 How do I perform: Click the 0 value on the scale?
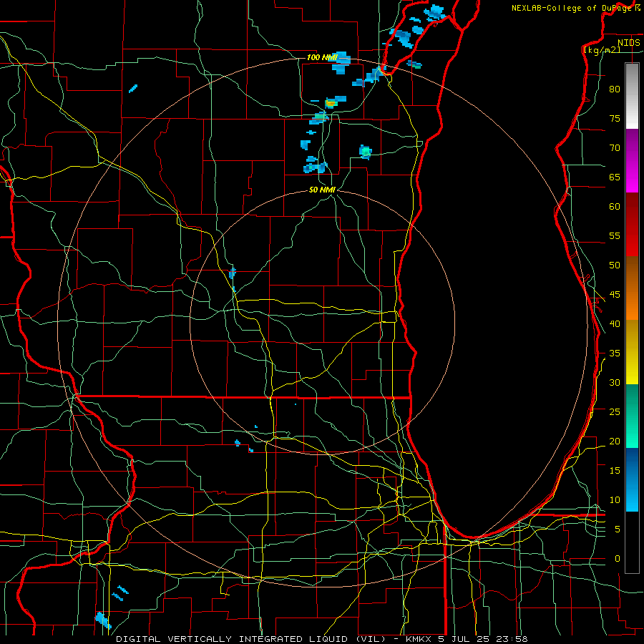point(618,559)
